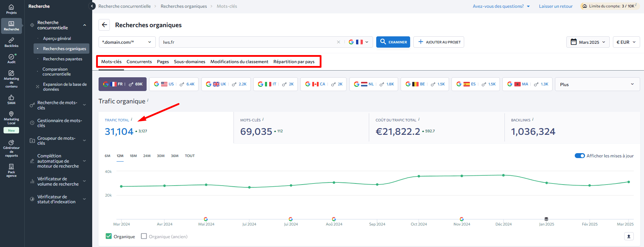This screenshot has width=644, height=247.
Task: Click Google update marker at Mai 2024
Action: [206, 219]
